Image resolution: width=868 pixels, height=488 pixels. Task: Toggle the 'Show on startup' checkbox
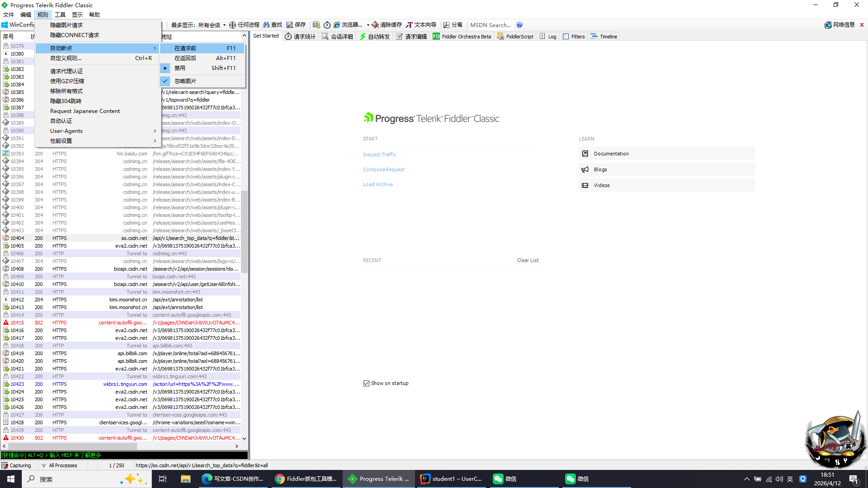pos(366,383)
